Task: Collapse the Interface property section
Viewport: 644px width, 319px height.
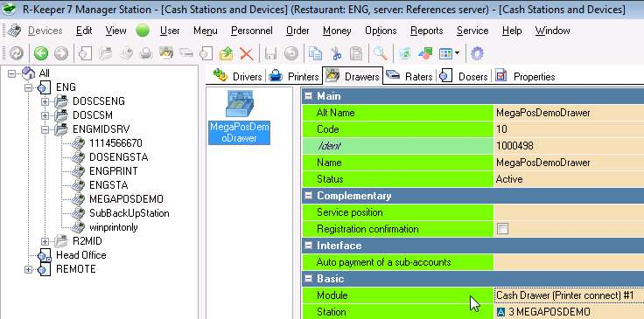Action: [x=308, y=246]
